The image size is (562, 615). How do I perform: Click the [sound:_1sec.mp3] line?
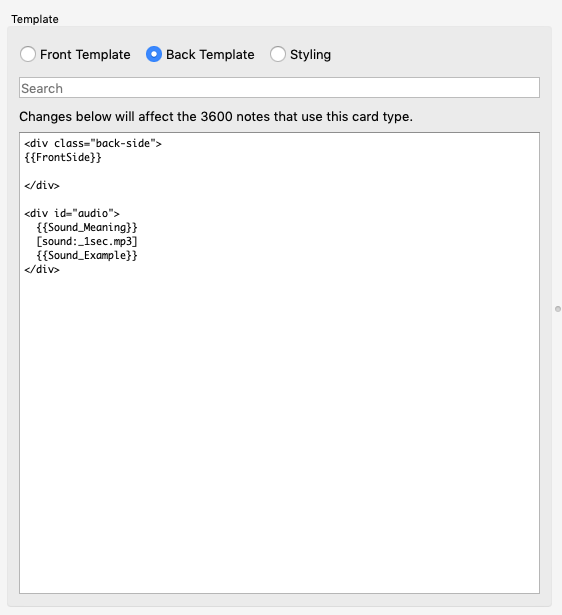point(87,241)
